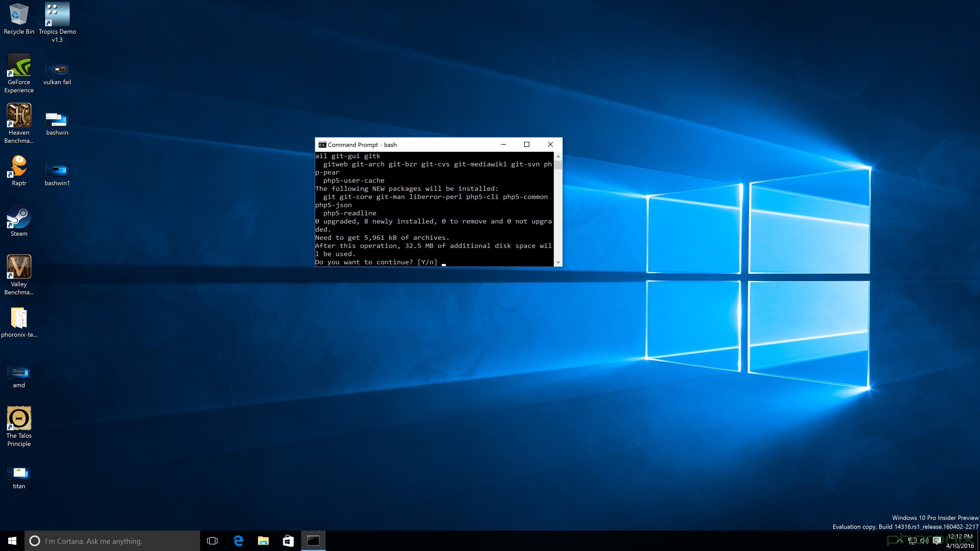Launch GeForce Experience shortcut

[x=19, y=65]
